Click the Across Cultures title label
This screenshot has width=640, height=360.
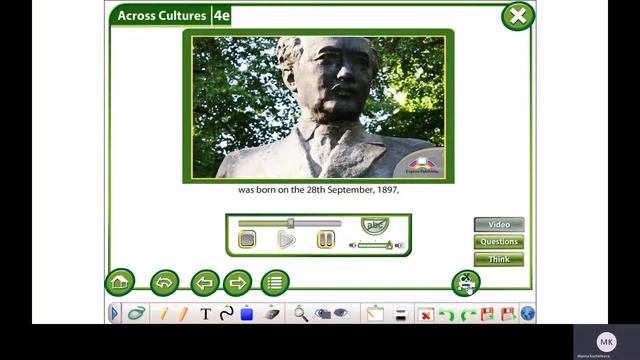coord(162,16)
